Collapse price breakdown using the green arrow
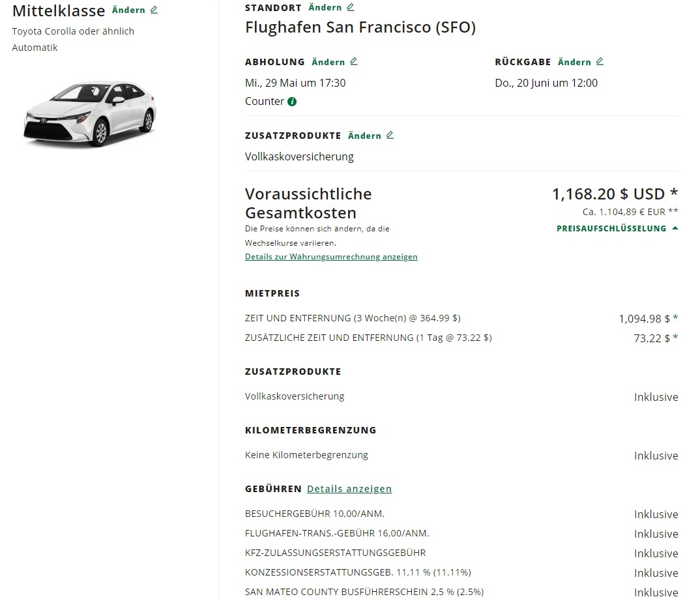 point(675,228)
